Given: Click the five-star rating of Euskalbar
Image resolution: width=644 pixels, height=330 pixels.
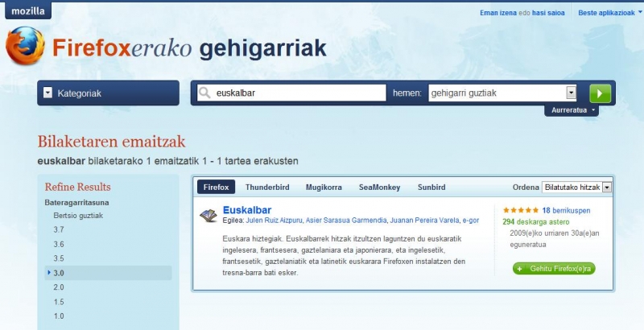Looking at the screenshot, I should click(520, 210).
